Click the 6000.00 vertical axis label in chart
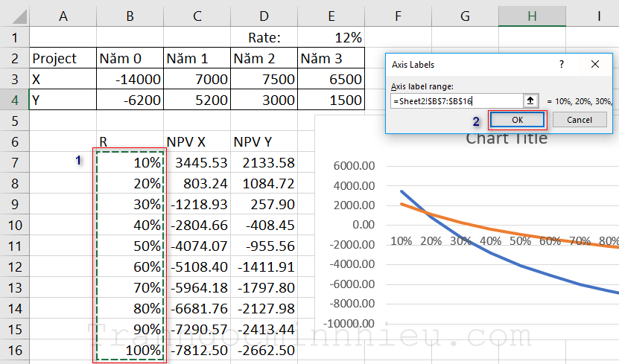 pos(353,167)
